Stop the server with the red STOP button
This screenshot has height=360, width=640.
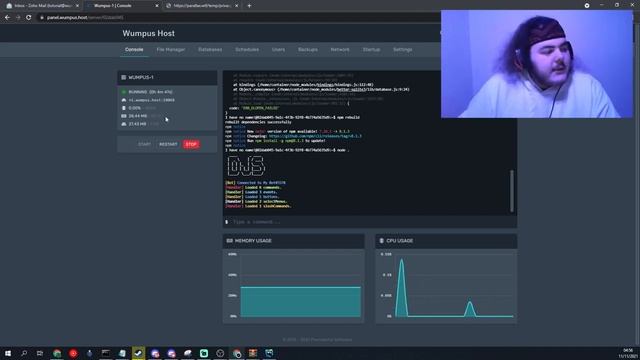click(x=191, y=144)
